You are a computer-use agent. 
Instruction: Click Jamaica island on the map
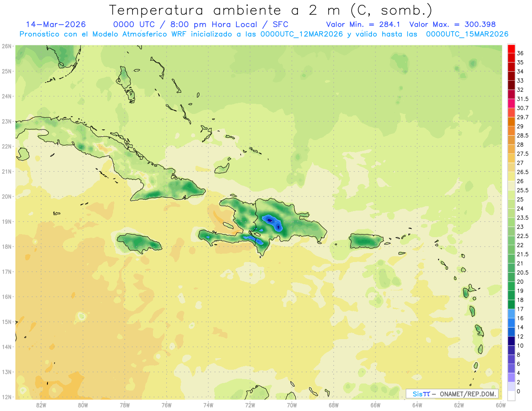(x=140, y=243)
